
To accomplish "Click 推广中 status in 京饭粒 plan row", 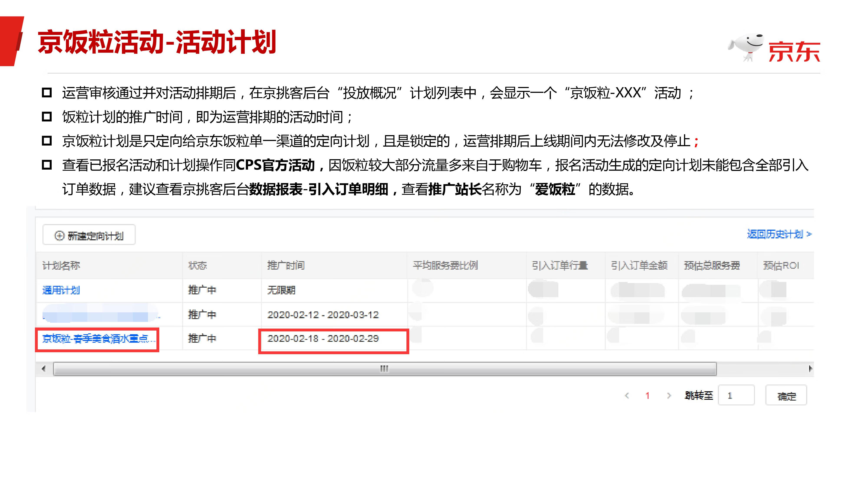I will pyautogui.click(x=202, y=339).
